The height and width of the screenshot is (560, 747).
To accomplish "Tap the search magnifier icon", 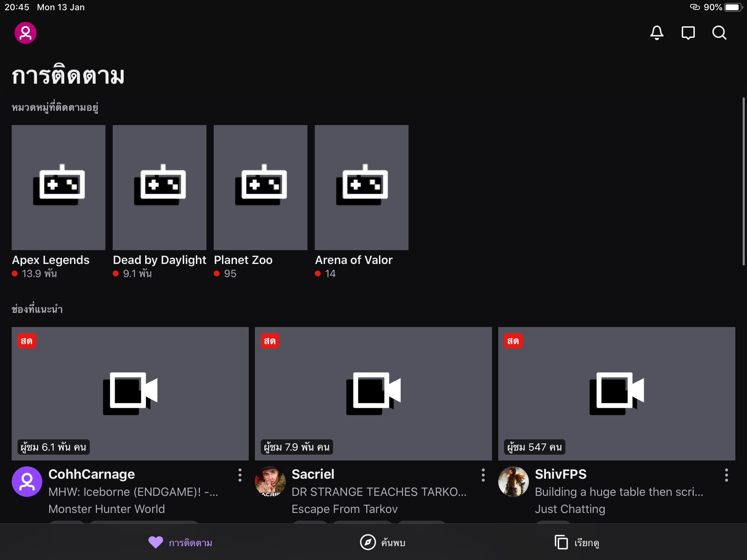I will [x=719, y=33].
